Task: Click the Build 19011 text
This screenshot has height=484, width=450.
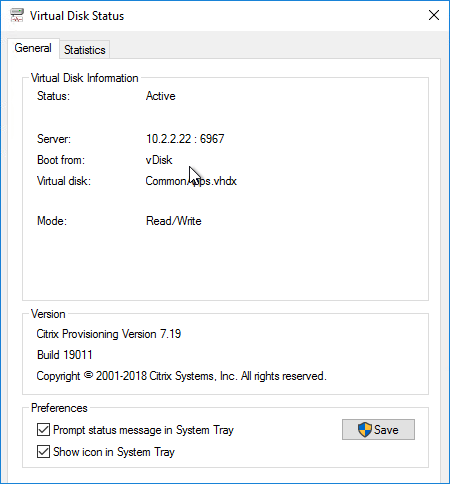Action: pyautogui.click(x=65, y=355)
